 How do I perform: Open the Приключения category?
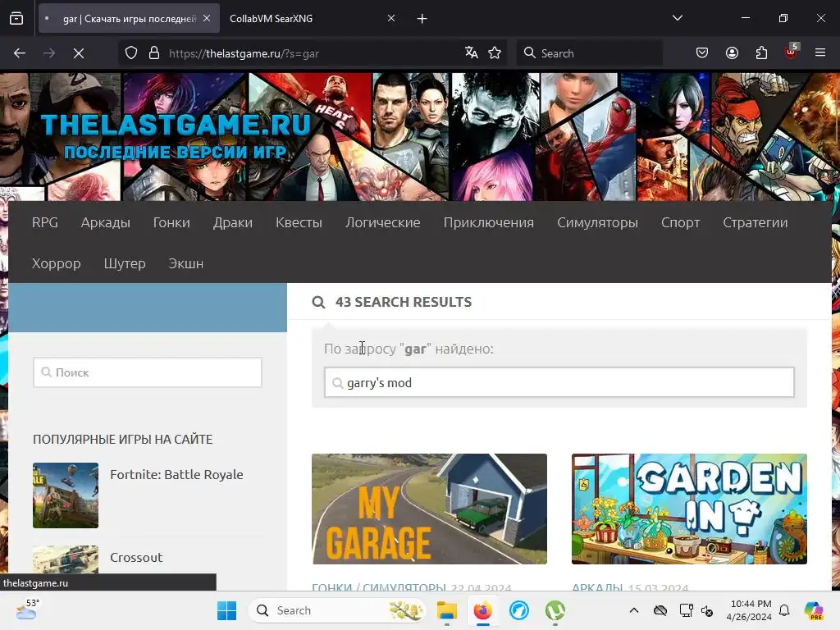pos(489,222)
